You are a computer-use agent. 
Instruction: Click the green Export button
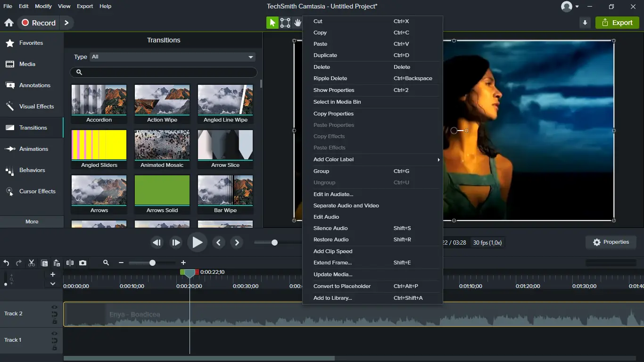pyautogui.click(x=617, y=23)
